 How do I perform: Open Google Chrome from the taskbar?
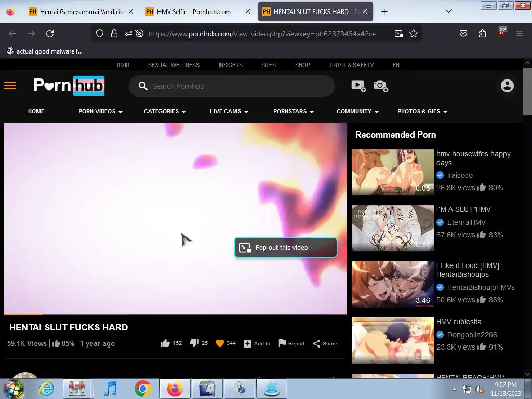tap(142, 389)
